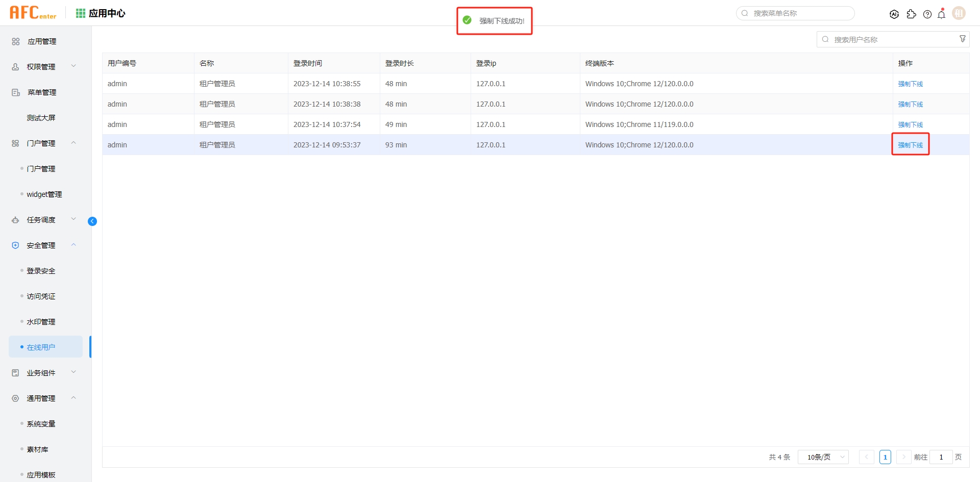980x482 pixels.
Task: Open the filter funnel icon above the table
Action: (963, 38)
